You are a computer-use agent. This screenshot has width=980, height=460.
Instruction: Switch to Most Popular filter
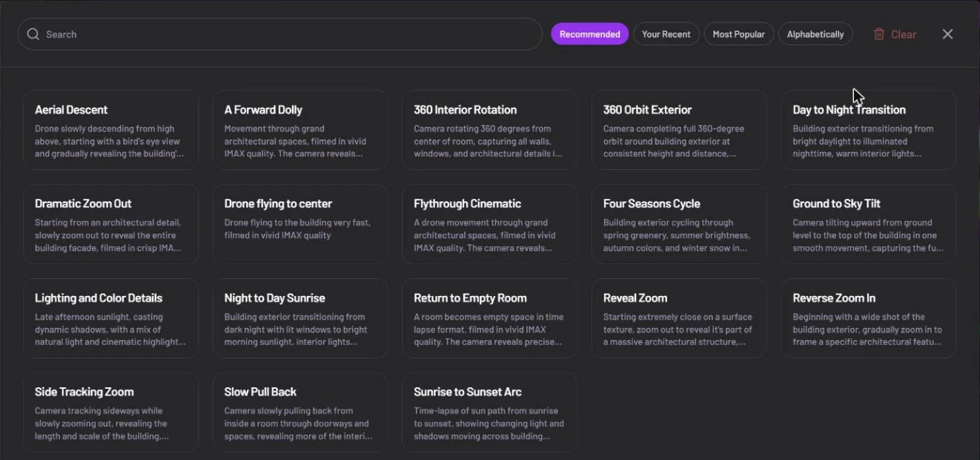pyautogui.click(x=738, y=34)
